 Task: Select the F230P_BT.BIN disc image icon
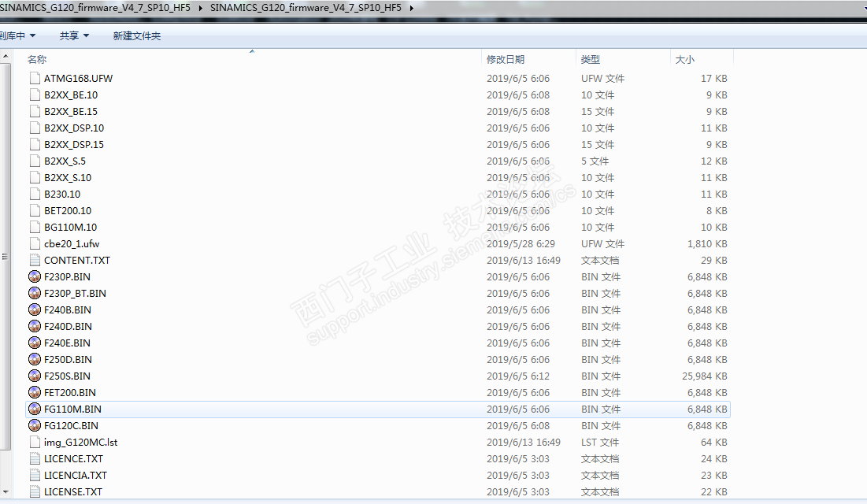(x=35, y=293)
